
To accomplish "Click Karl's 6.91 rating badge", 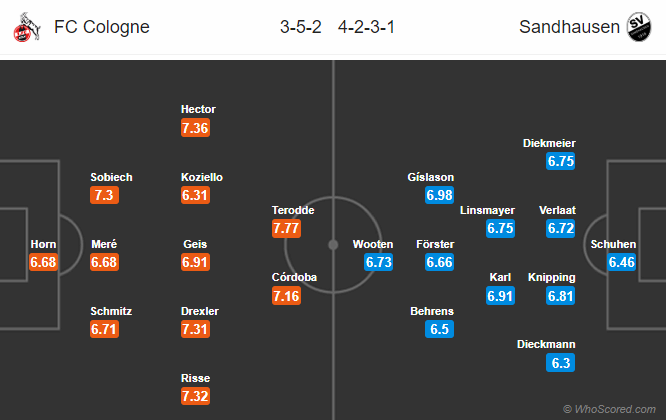I will 501,296.
